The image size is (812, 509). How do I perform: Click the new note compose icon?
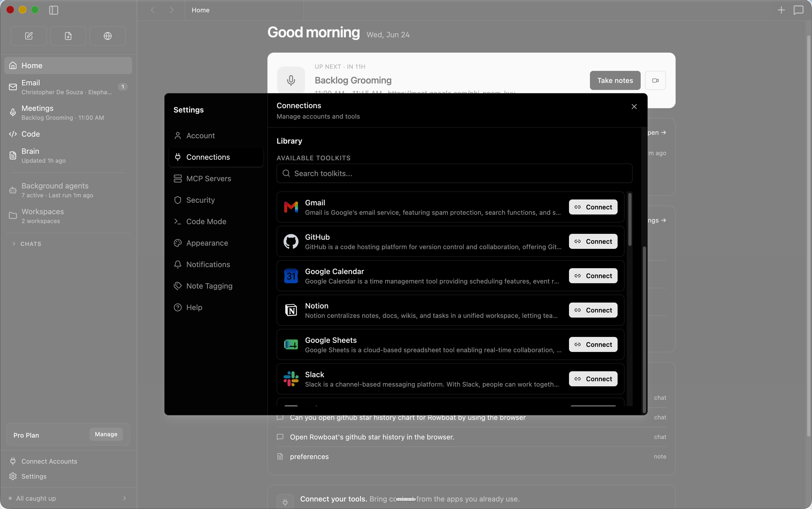point(29,36)
